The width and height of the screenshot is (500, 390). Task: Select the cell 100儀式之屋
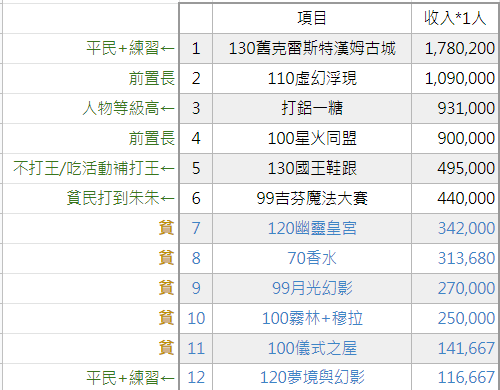point(312,348)
